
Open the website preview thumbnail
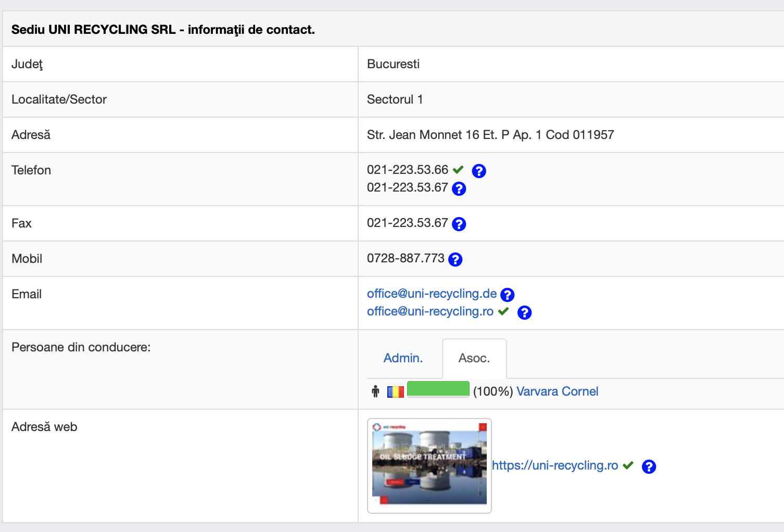point(429,465)
